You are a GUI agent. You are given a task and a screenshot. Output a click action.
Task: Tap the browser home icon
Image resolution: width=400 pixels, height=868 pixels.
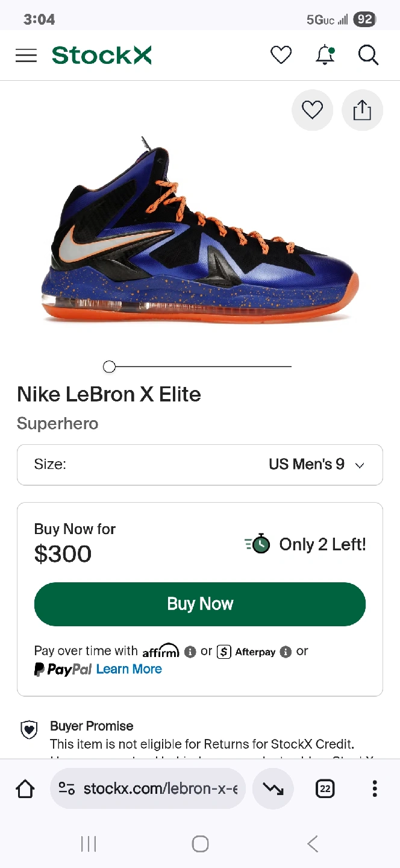(x=25, y=788)
